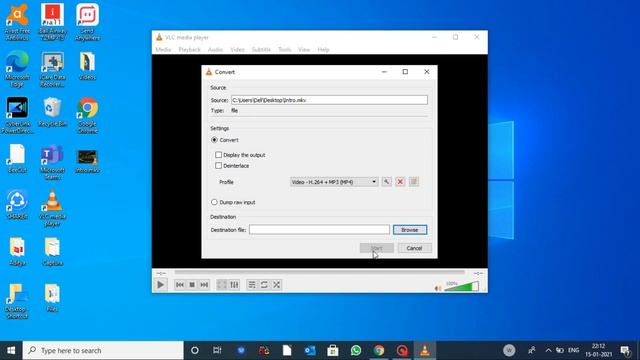The width and height of the screenshot is (640, 360).
Task: Open Desktop Shortcut folder icon
Action: tap(17, 301)
